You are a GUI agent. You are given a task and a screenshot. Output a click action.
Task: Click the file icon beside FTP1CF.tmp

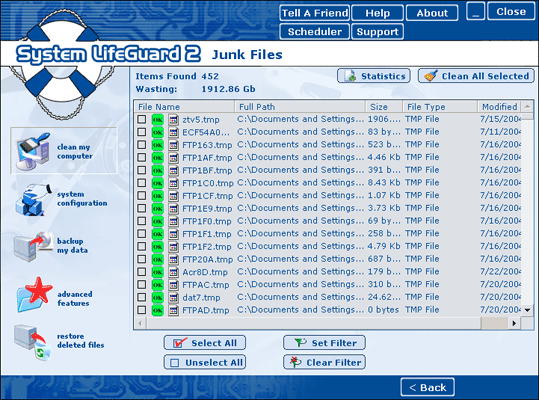173,196
